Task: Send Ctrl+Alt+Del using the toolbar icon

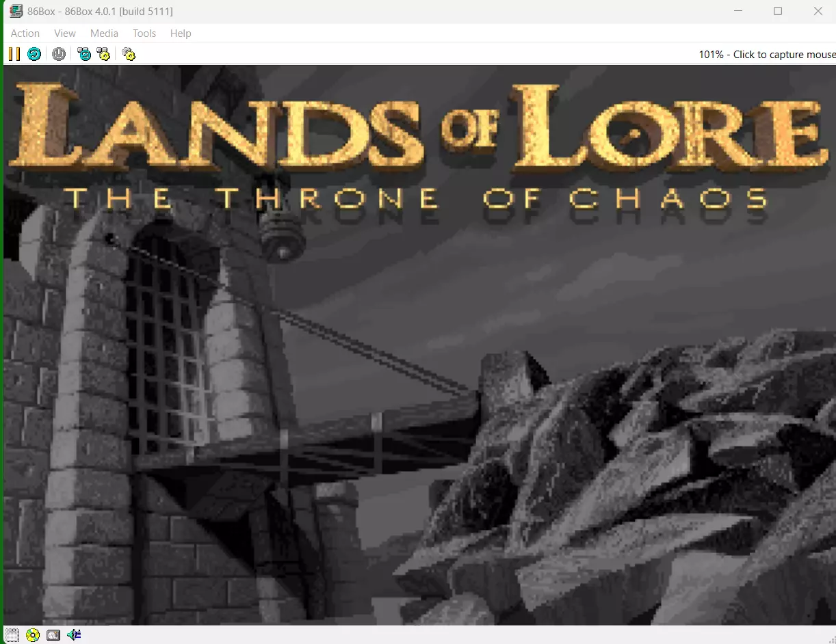Action: pyautogui.click(x=84, y=54)
